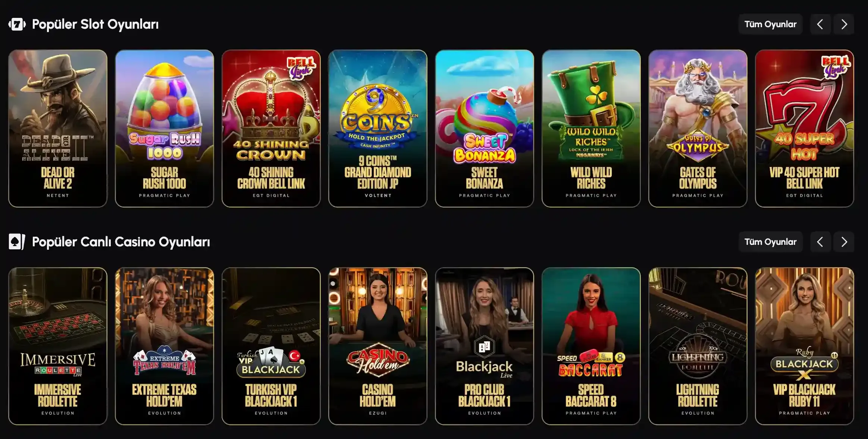
Task: Click the playing card icon beside Popüler Canlı Casino
Action: click(17, 242)
